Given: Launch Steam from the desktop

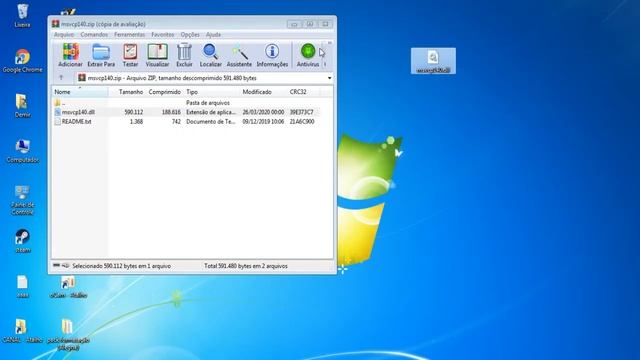Looking at the screenshot, I should pyautogui.click(x=22, y=241).
